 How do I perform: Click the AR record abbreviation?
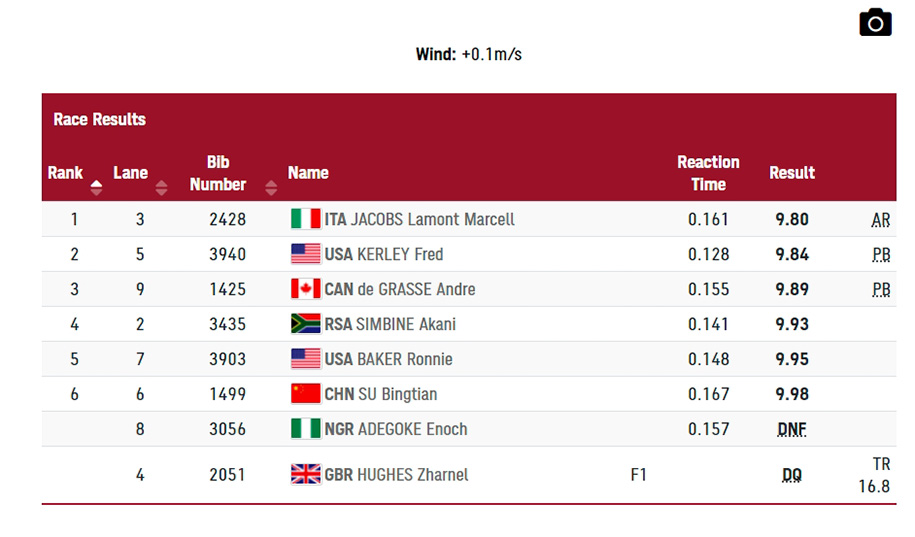pyautogui.click(x=881, y=220)
